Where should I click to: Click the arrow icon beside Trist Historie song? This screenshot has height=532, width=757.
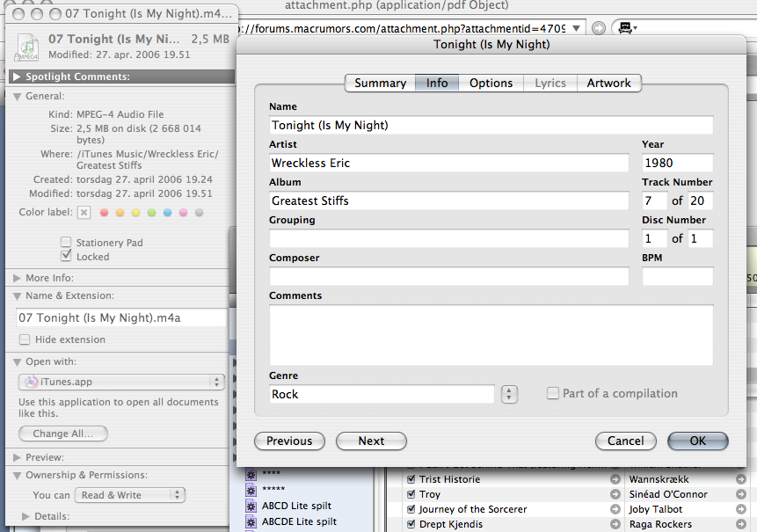pos(615,479)
